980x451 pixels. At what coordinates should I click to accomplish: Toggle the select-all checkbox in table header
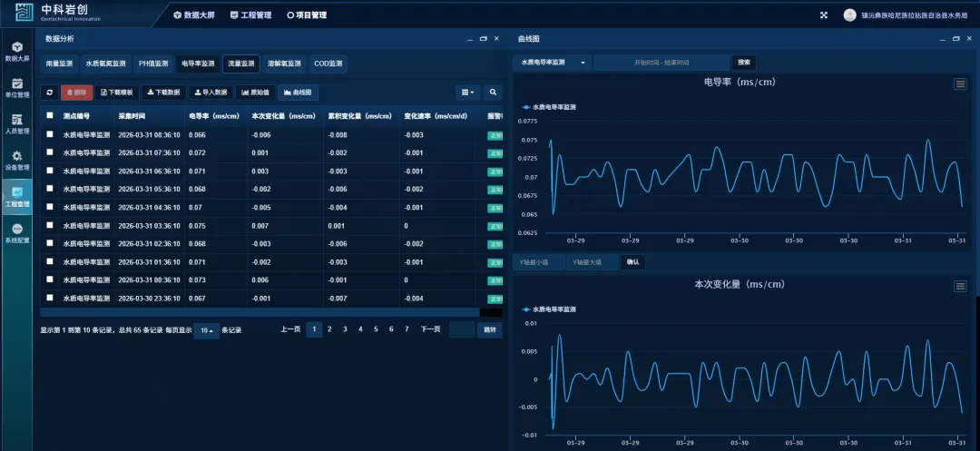(50, 116)
